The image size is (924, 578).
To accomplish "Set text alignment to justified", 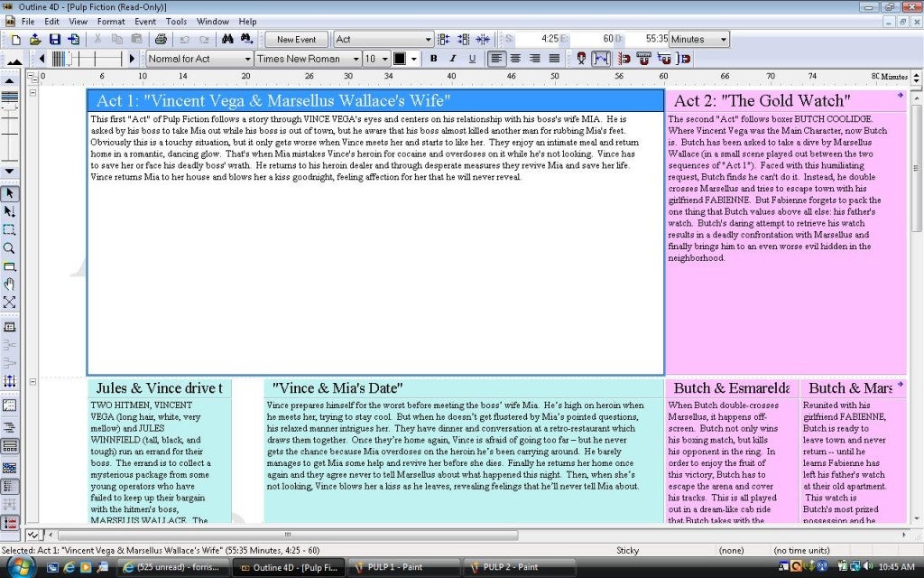I will click(555, 59).
